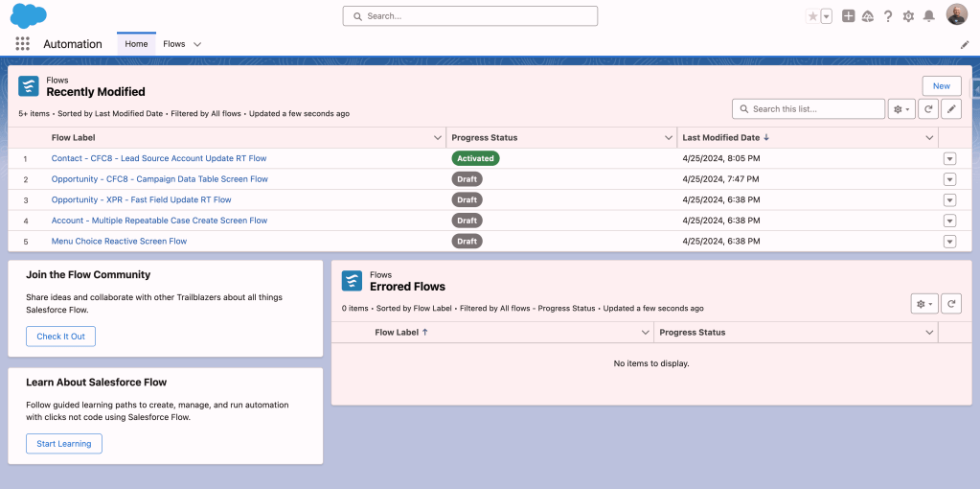
Task: Click the user profile avatar
Action: tap(956, 15)
